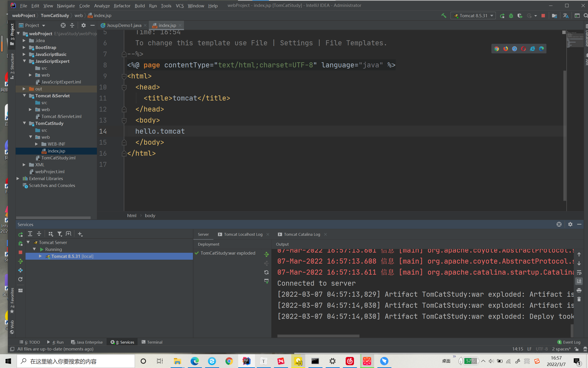Screen dimensions: 588x368
Task: Switch to JsoupDemo1.java editor tab
Action: coord(124,25)
